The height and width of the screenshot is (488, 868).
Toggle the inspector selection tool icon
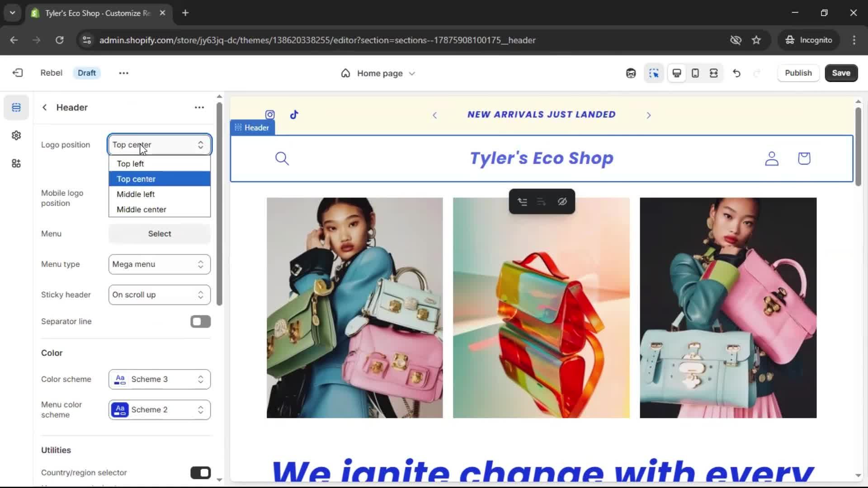tap(654, 73)
